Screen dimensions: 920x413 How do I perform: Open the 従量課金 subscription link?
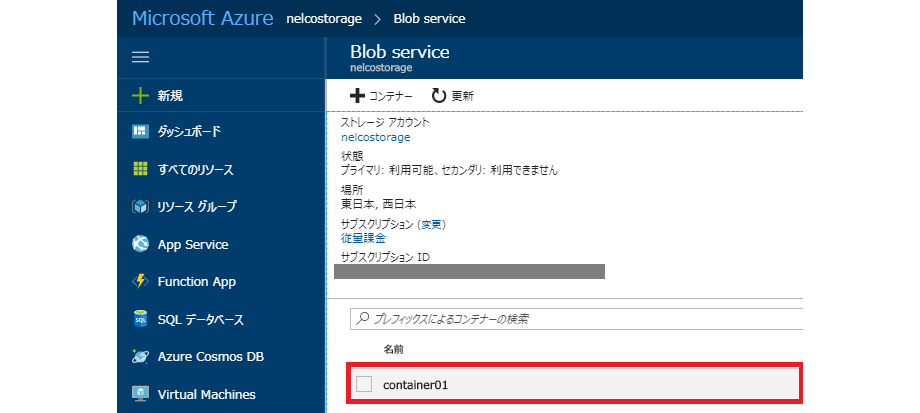pos(363,238)
